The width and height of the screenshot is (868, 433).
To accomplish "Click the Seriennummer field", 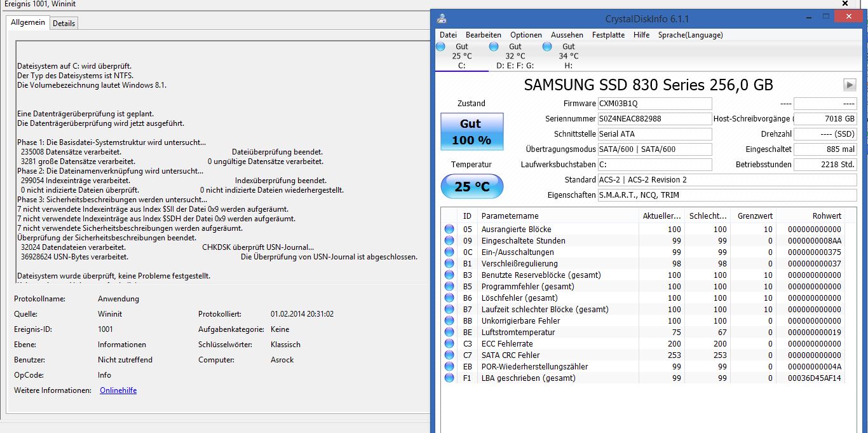I will 654,119.
